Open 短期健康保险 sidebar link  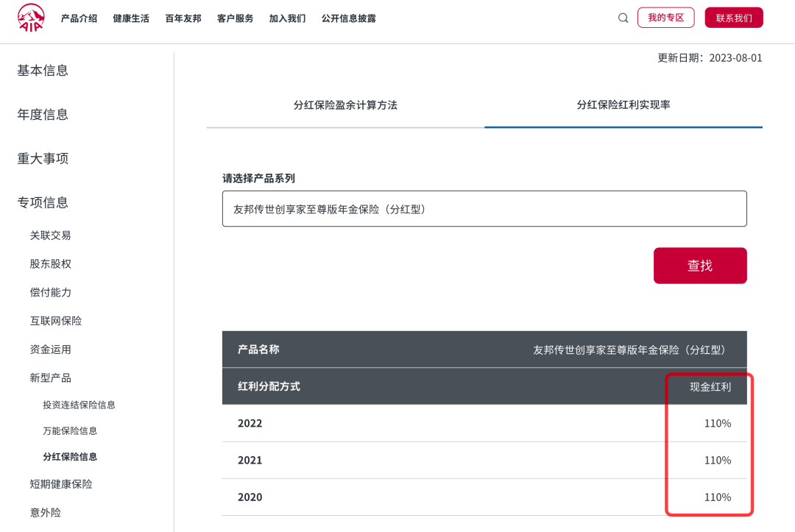click(61, 484)
